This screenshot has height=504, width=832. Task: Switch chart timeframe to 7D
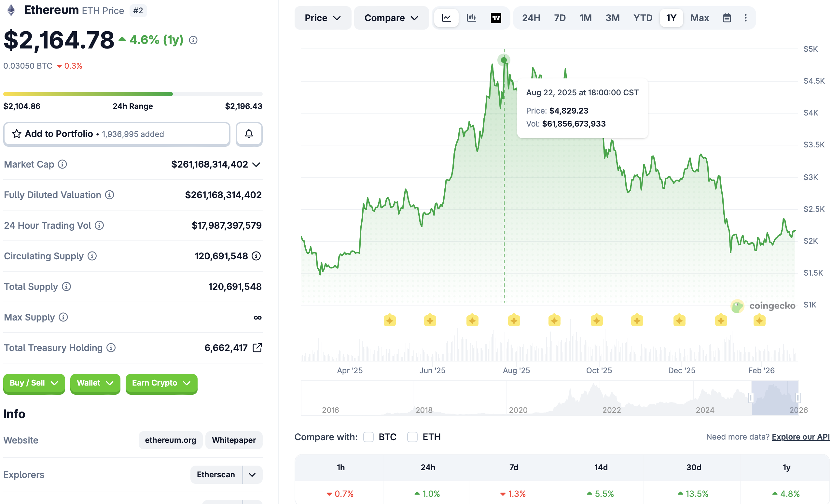pyautogui.click(x=560, y=18)
